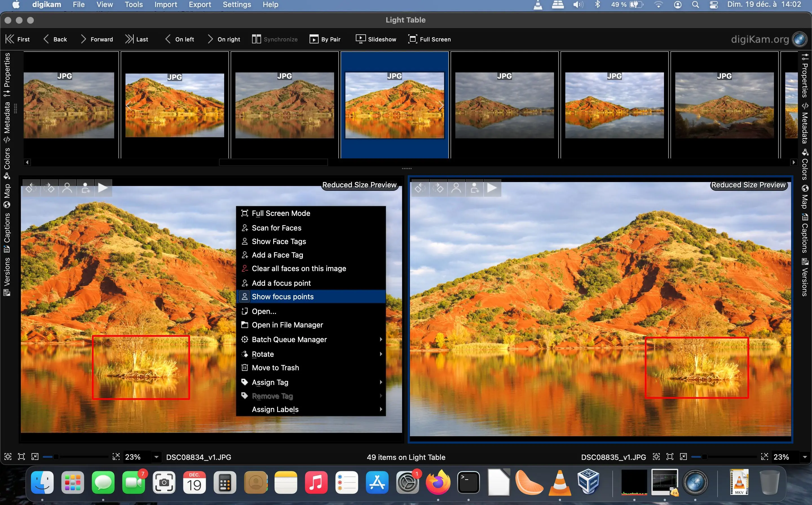This screenshot has height=505, width=812.
Task: Toggle Synchronize mode in the toolbar
Action: pyautogui.click(x=274, y=39)
